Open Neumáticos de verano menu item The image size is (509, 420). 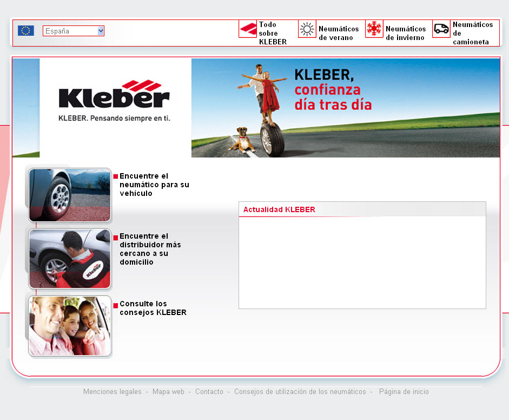pyautogui.click(x=339, y=33)
